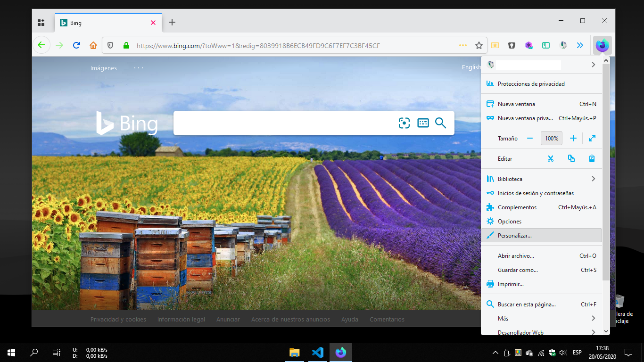Screen dimensions: 644x362
Task: Toggle the sidebar toolbar icon
Action: pos(546,45)
